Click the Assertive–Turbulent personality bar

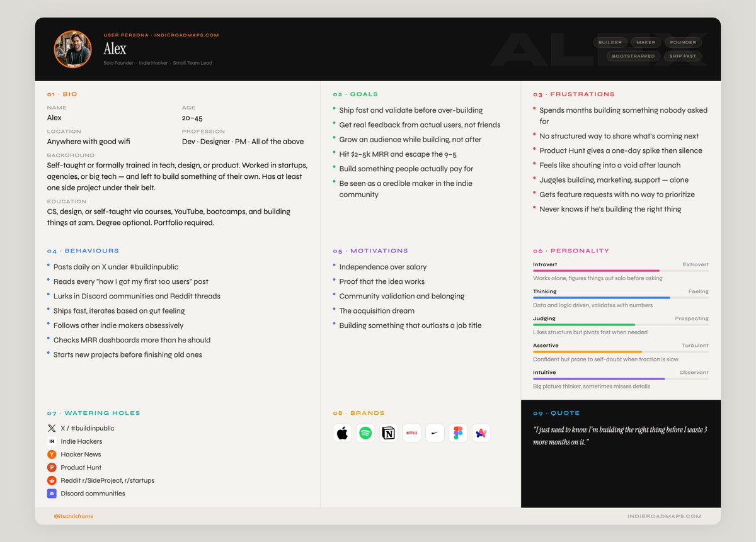tap(621, 352)
